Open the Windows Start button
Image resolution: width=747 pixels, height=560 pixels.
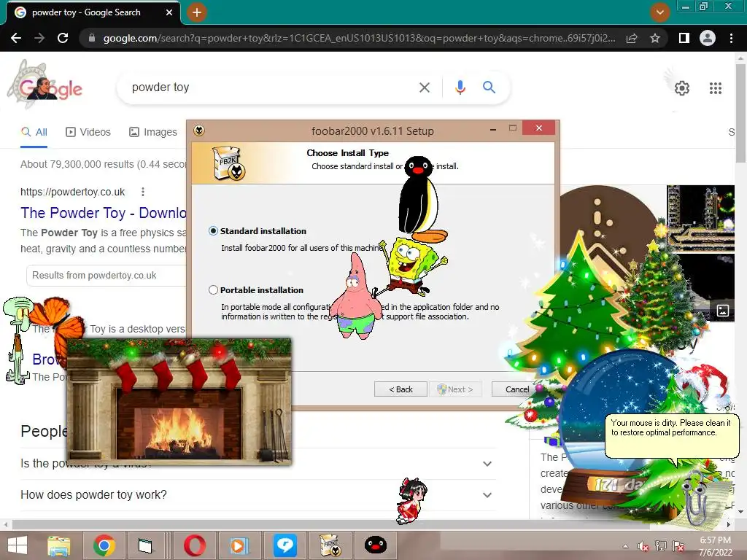18,545
